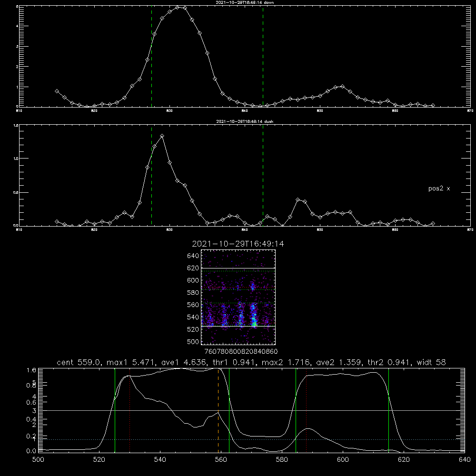Click heatmap y-axis label 640
Viewport: 476px width, 476px height.
click(x=193, y=256)
